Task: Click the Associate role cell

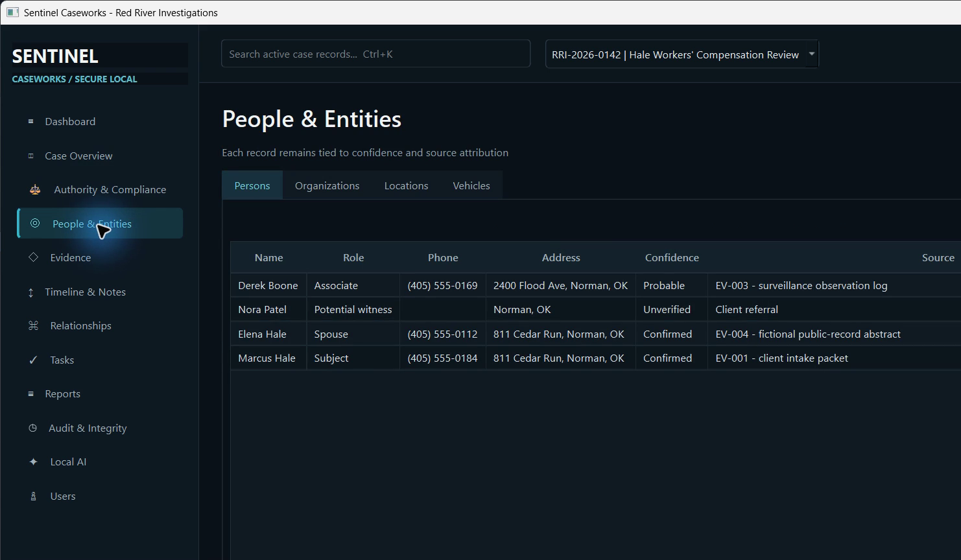Action: (353, 285)
